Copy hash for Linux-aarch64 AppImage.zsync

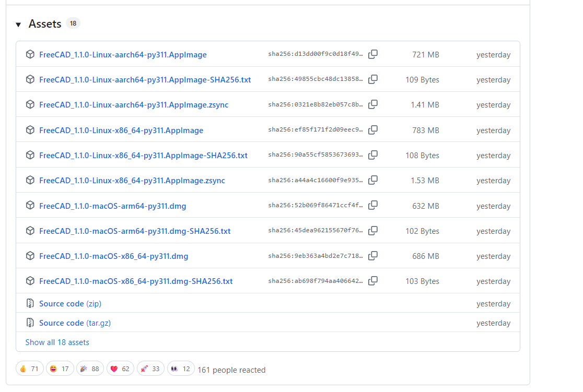373,104
